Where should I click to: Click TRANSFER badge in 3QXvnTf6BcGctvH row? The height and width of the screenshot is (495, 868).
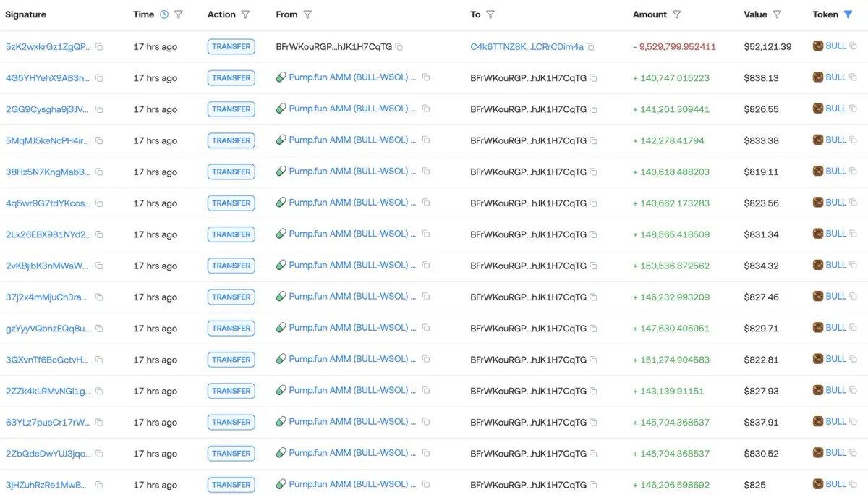click(x=231, y=360)
